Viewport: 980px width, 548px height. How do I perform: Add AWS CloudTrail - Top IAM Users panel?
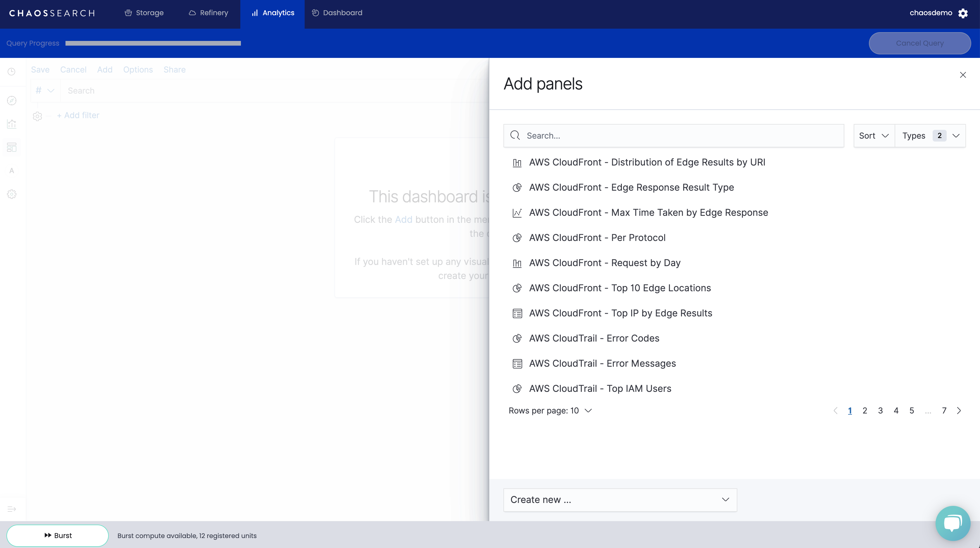pos(600,389)
